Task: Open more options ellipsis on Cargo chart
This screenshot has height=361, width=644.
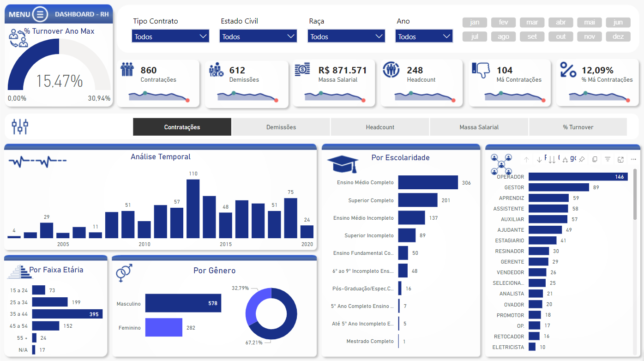Action: pyautogui.click(x=633, y=159)
